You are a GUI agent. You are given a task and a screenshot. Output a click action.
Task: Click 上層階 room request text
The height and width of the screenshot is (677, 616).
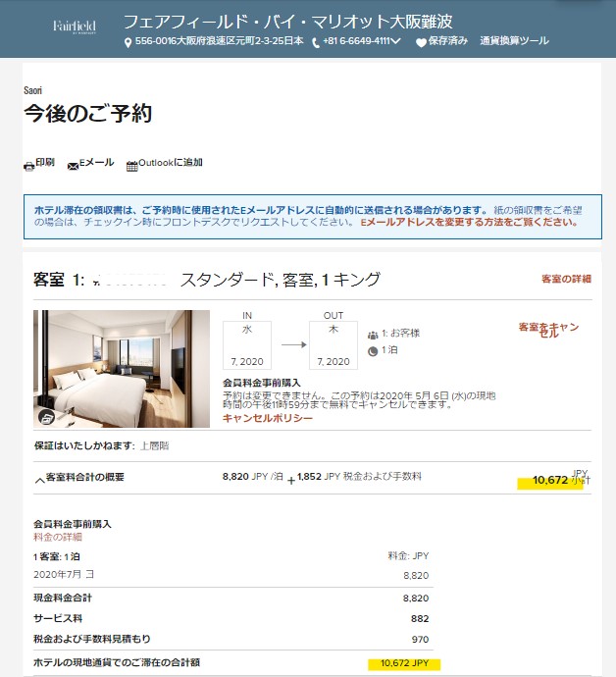click(155, 445)
